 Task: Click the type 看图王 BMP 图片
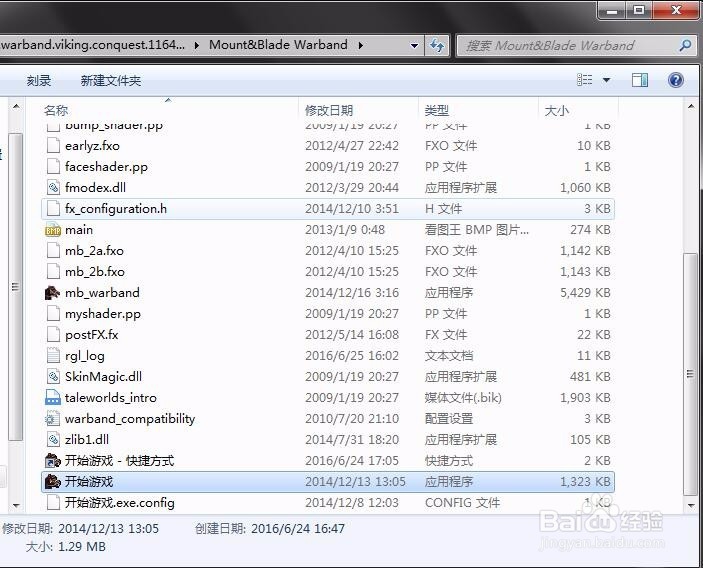pos(477,230)
